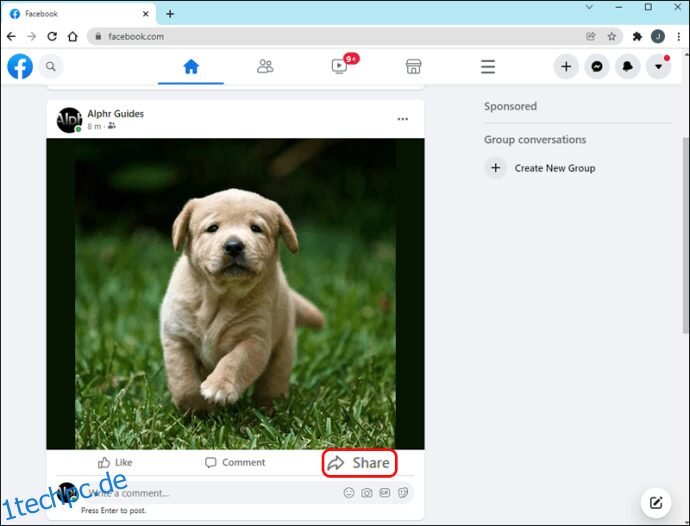Viewport: 690px width, 526px height.
Task: Add a sticker to the comment
Action: (403, 493)
